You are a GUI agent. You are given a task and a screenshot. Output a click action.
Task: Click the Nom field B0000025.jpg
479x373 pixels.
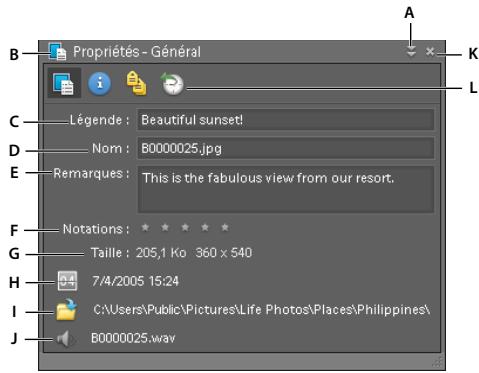286,148
